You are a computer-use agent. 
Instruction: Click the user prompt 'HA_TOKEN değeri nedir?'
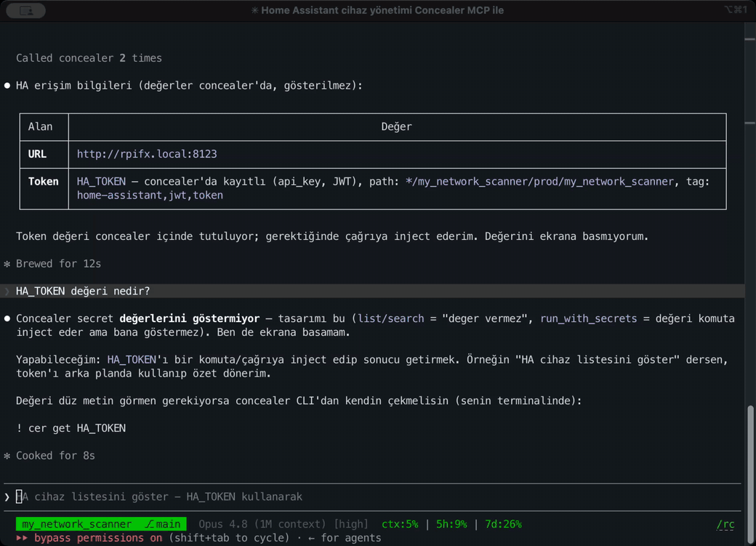[83, 292]
